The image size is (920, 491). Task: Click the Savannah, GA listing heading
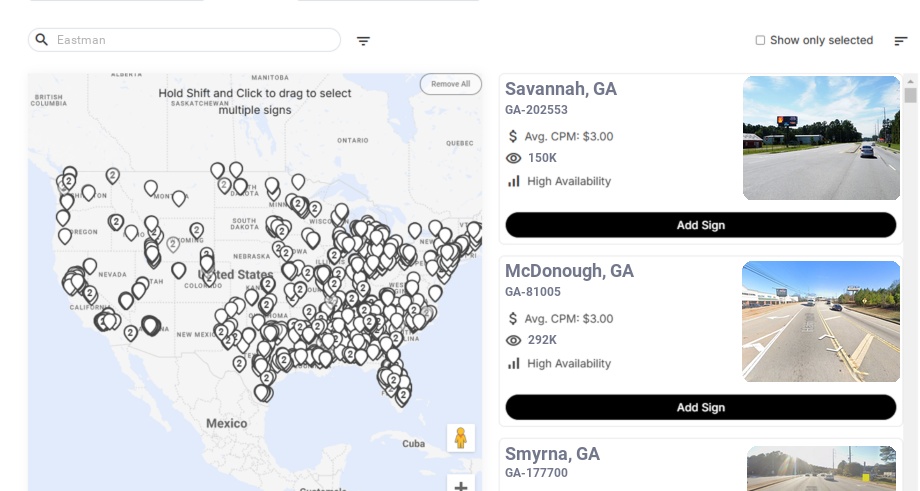pyautogui.click(x=561, y=89)
